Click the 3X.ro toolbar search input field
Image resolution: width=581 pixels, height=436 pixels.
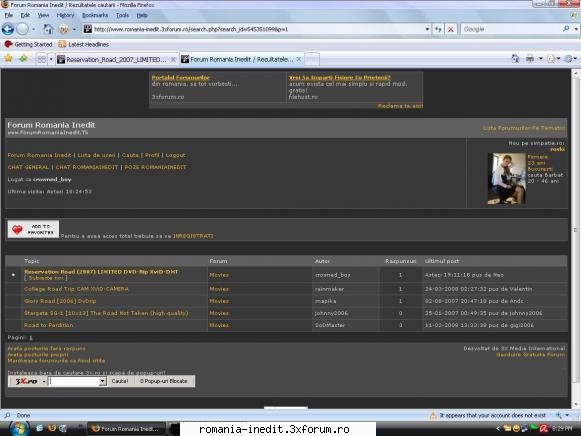74,381
